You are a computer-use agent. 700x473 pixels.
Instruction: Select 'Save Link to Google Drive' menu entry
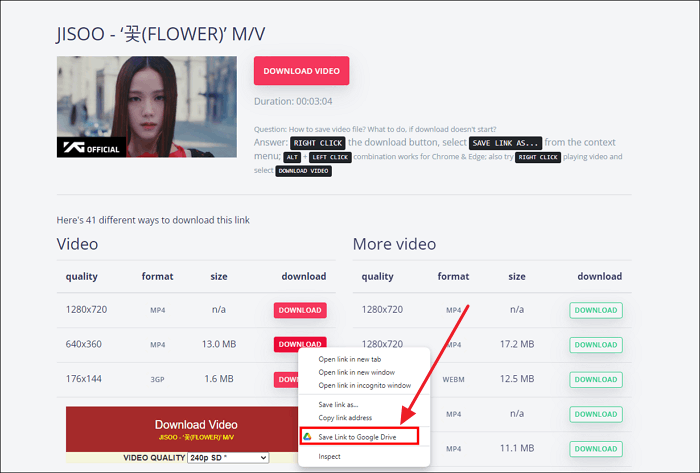pos(359,437)
